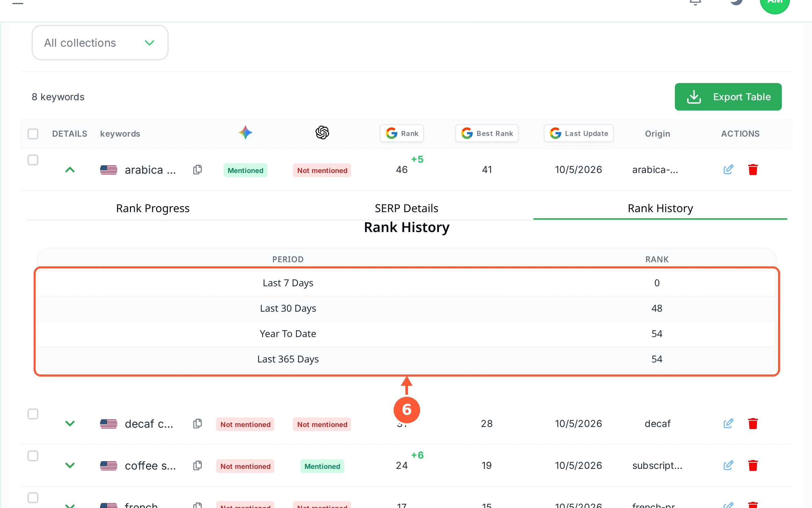Delete the coffee s... keyword row
The width and height of the screenshot is (812, 508).
[753, 465]
